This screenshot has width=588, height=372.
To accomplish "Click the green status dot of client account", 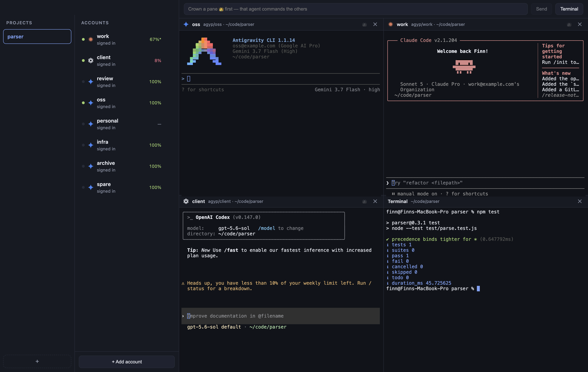I will pos(83,60).
